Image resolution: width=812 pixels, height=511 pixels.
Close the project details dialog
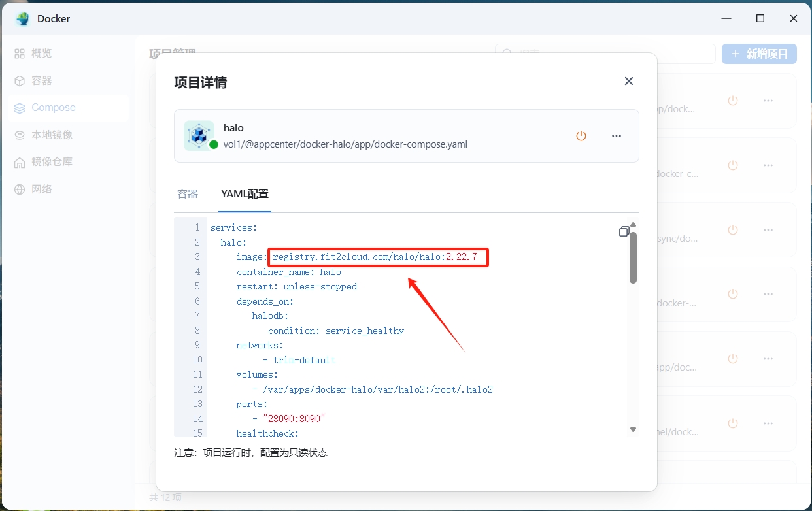coord(628,81)
